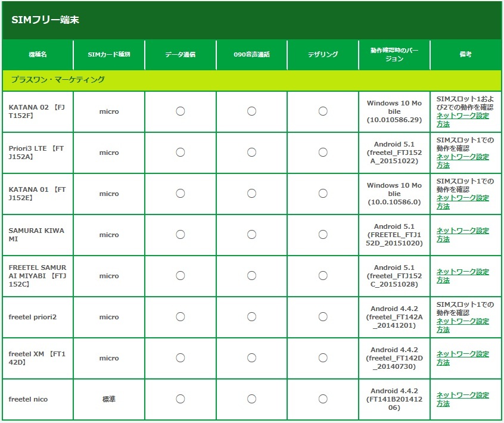
Task: Click the テザリング circle mark for Priori3 LTE
Action: pos(323,153)
